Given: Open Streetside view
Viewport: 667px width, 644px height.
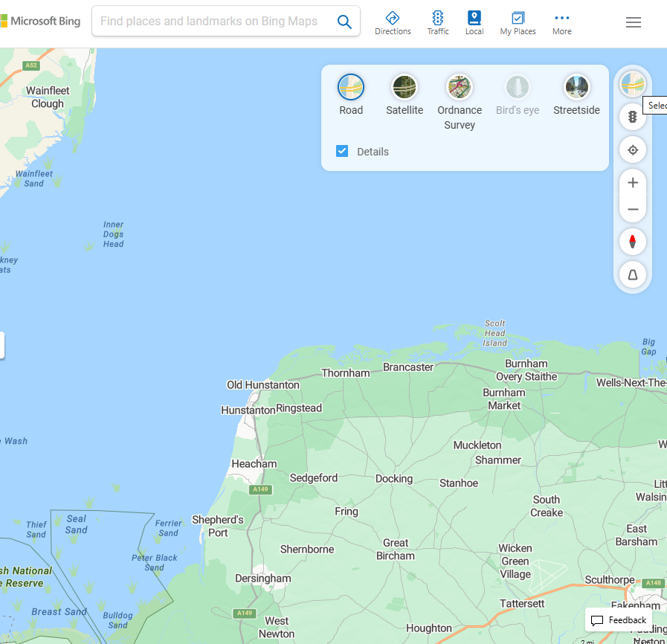Looking at the screenshot, I should 576,87.
